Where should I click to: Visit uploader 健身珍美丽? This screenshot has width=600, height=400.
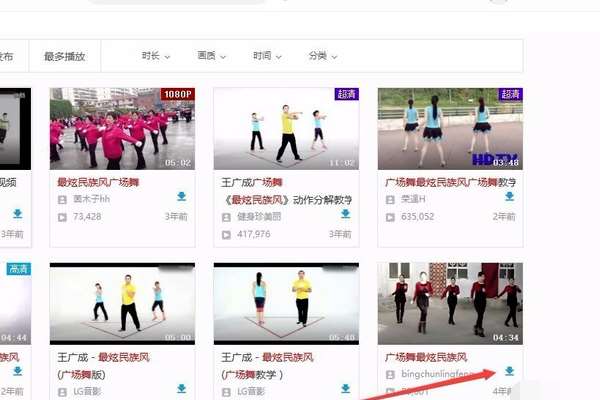pos(259,217)
